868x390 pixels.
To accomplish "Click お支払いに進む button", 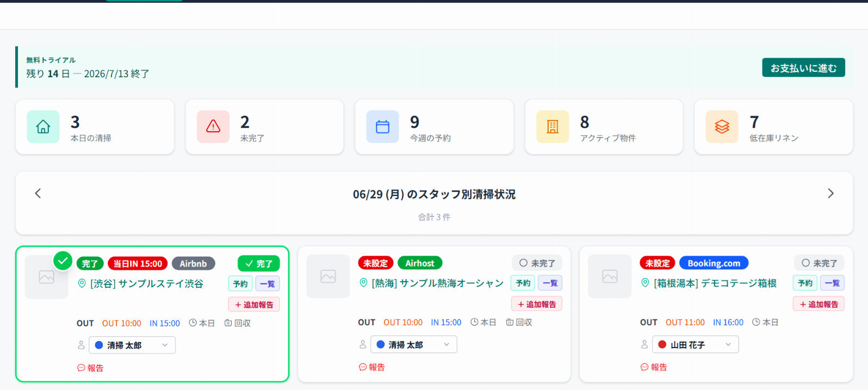I will tap(803, 68).
